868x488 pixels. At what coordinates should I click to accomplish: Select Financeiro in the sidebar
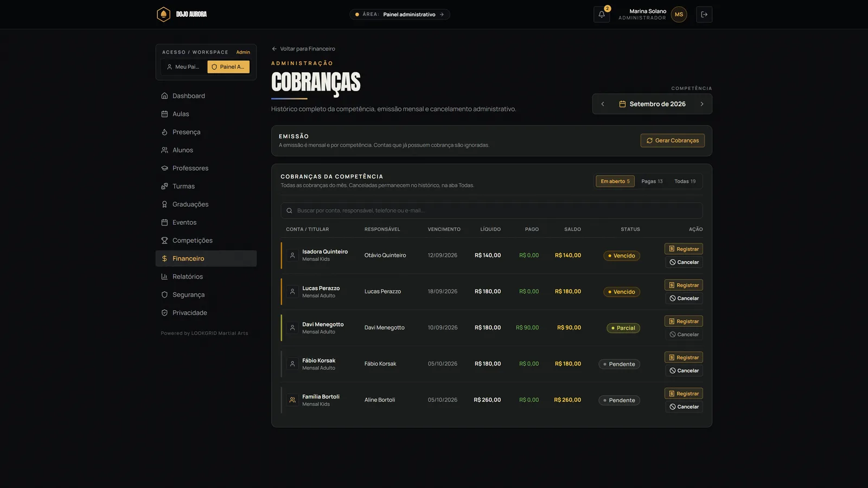click(x=206, y=259)
